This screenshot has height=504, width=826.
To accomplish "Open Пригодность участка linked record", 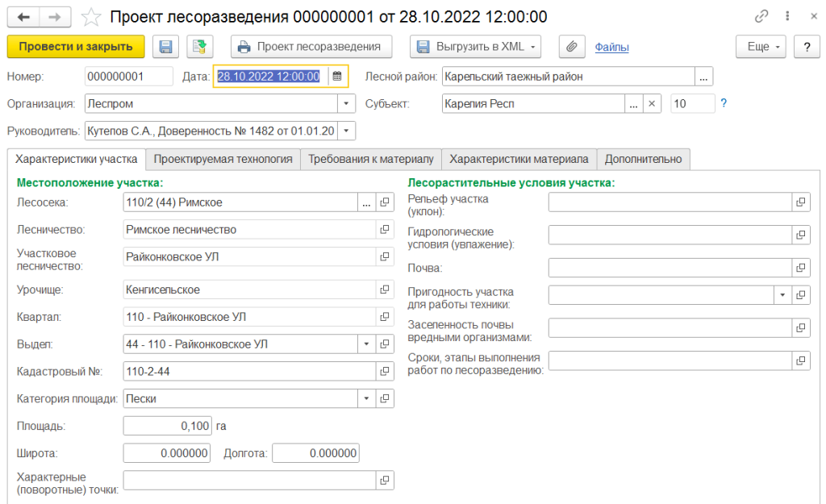I will pos(801,295).
